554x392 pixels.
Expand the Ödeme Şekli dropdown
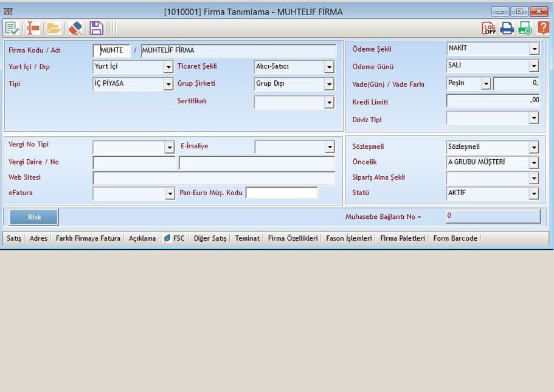(534, 49)
